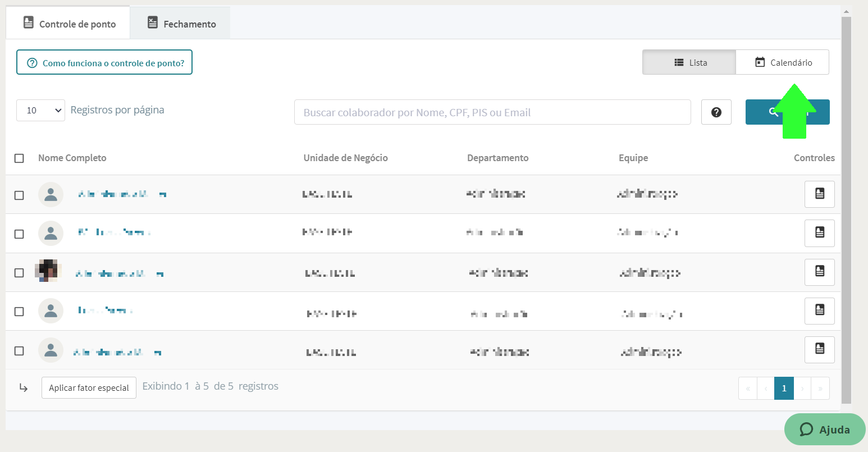
Task: Click Aplicar fator especial button
Action: pos(89,387)
